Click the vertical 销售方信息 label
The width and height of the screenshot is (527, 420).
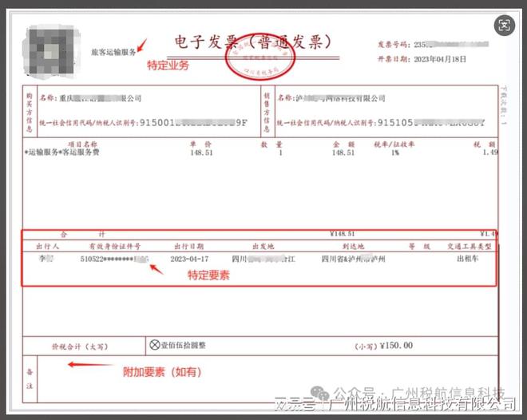[x=267, y=113]
